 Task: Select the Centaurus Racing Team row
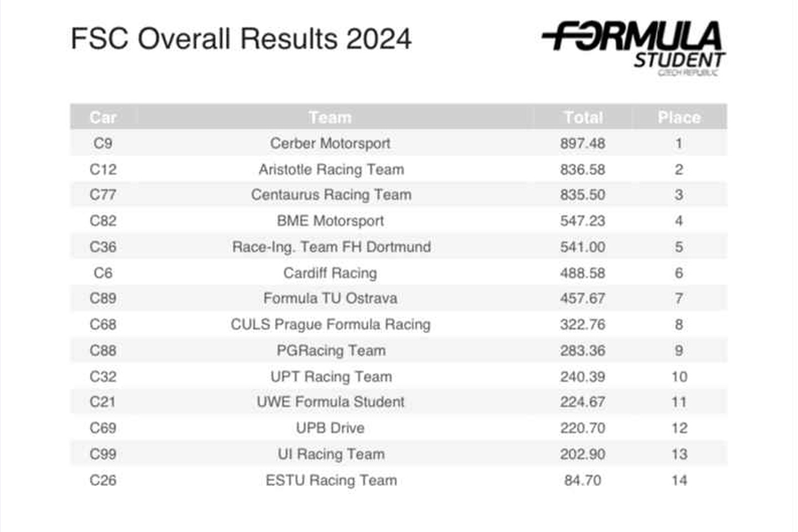331,195
